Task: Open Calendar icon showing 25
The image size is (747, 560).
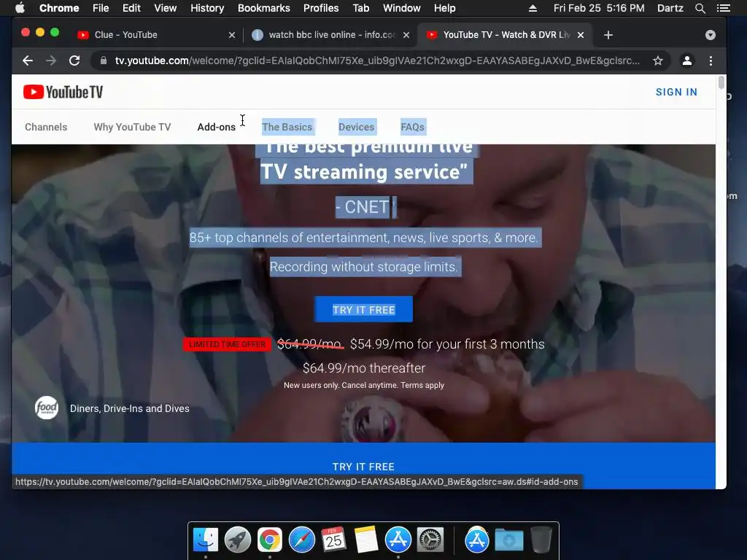Action: click(333, 540)
